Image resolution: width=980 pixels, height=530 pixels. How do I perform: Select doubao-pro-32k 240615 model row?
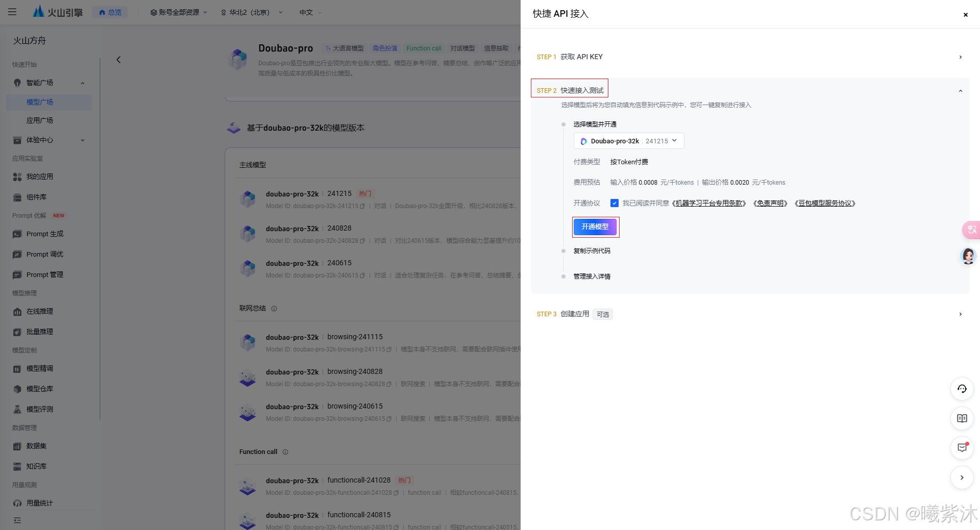coord(378,269)
